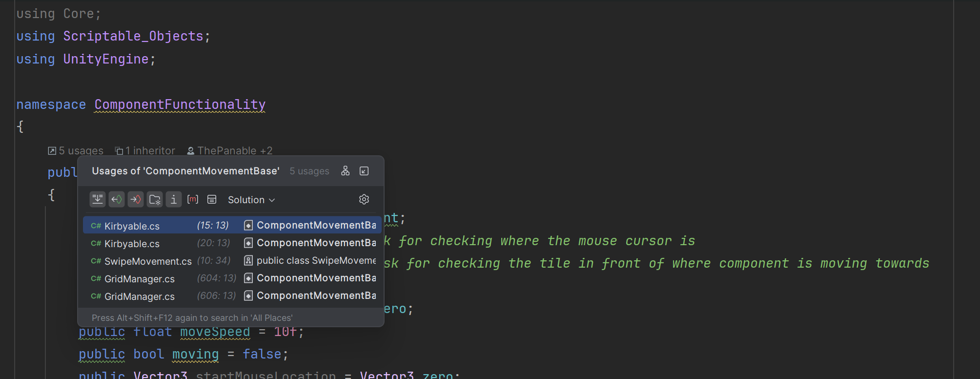Toggle the show write access filter
Image resolution: width=980 pixels, height=379 pixels.
(136, 199)
